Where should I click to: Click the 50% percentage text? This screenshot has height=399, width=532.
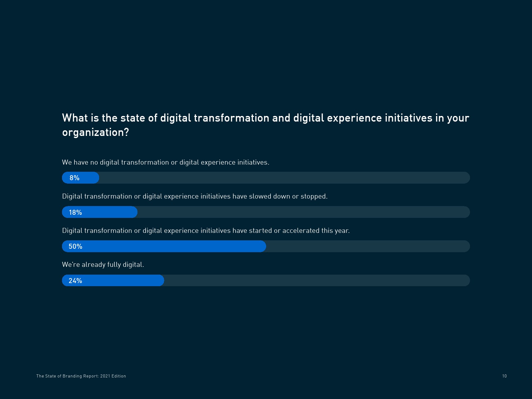(75, 247)
